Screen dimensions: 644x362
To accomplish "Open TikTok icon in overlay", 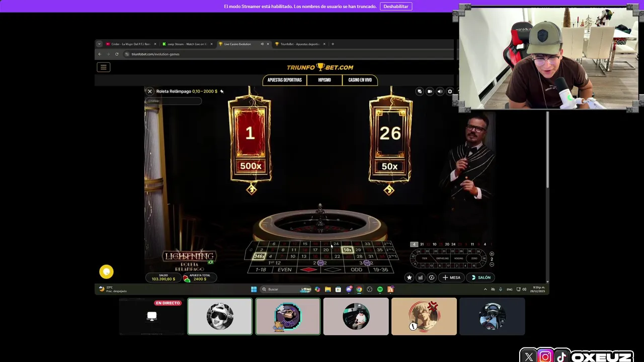I will pyautogui.click(x=561, y=357).
